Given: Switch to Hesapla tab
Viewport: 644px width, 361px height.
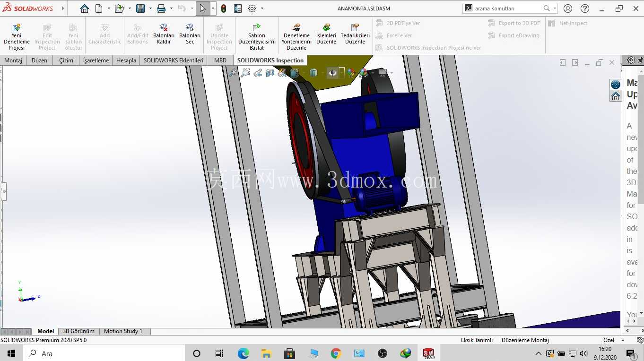Looking at the screenshot, I should coord(126,60).
